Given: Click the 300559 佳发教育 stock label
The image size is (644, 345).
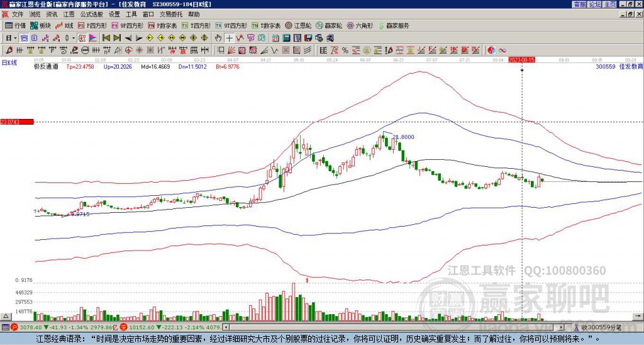Looking at the screenshot, I should click(x=619, y=67).
